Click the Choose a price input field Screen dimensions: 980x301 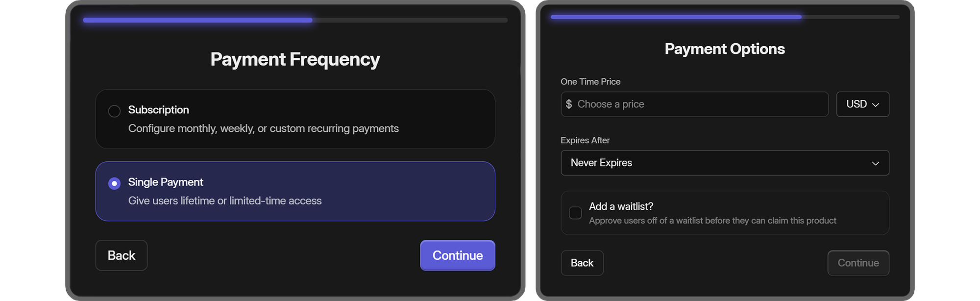(686, 104)
